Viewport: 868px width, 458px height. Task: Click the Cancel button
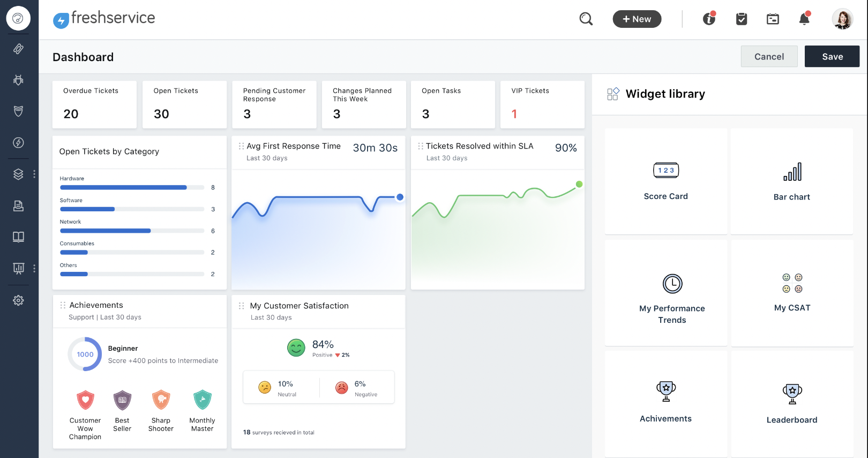tap(769, 56)
